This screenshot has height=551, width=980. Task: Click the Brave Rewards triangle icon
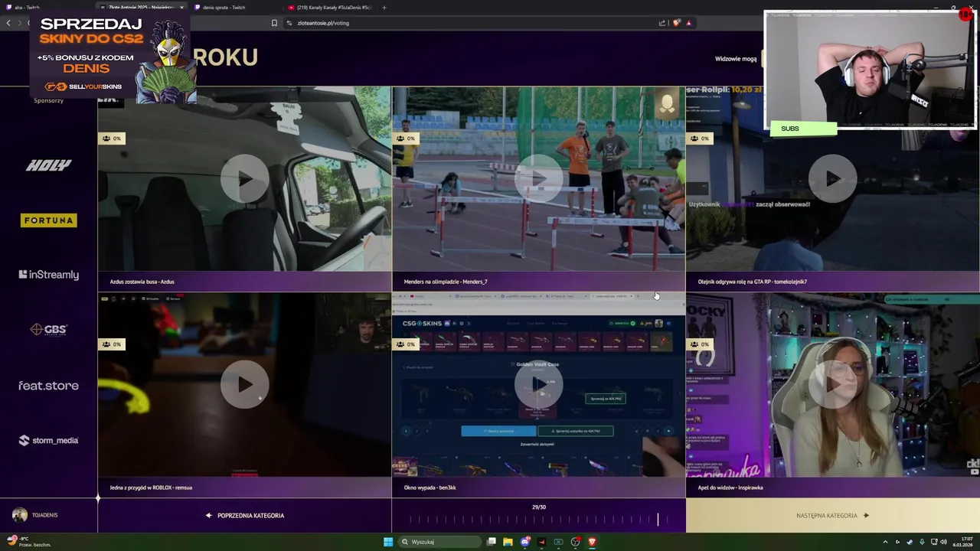[x=688, y=23]
